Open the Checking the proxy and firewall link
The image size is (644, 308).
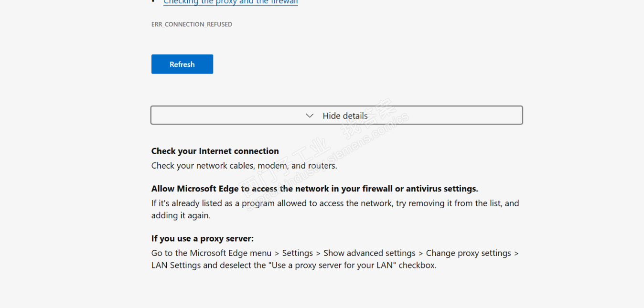[231, 2]
